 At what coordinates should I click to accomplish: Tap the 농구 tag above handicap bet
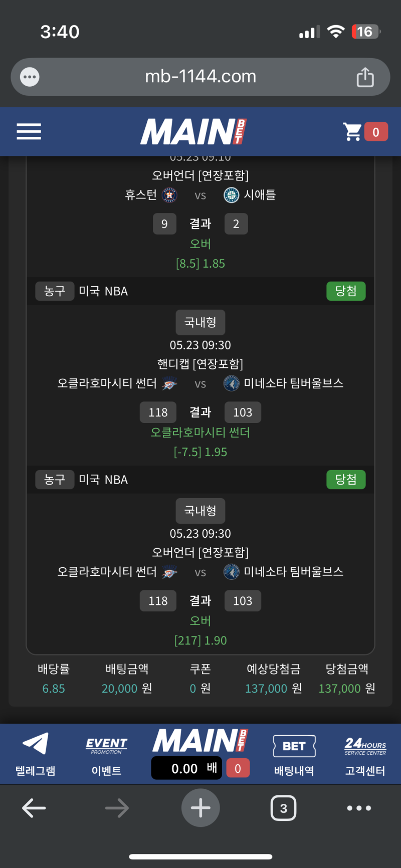click(x=55, y=291)
